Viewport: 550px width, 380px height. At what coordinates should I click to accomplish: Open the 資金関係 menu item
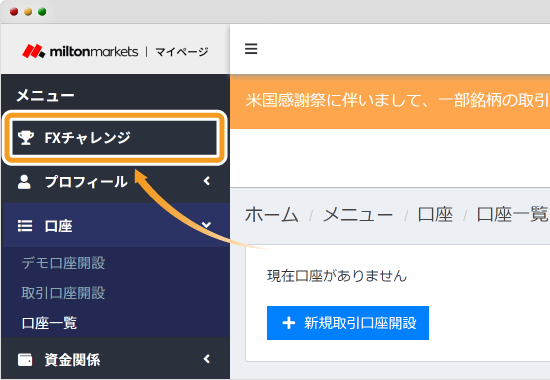coord(115,359)
